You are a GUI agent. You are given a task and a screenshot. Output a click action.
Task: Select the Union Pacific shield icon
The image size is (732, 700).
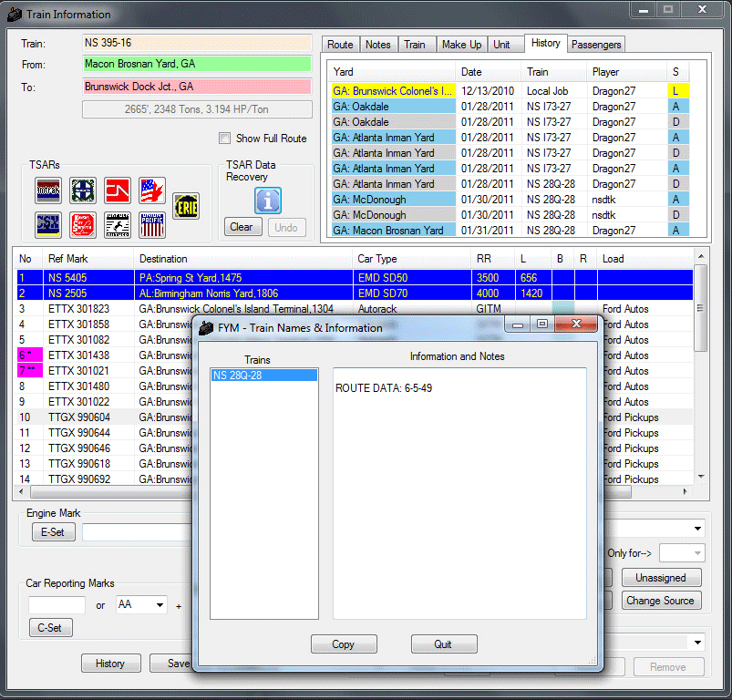pyautogui.click(x=152, y=225)
